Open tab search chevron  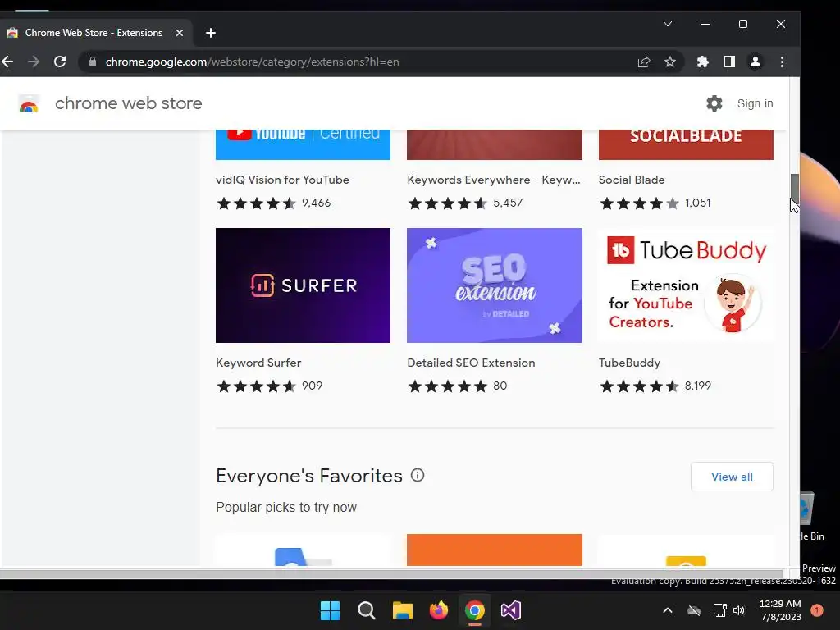[668, 24]
